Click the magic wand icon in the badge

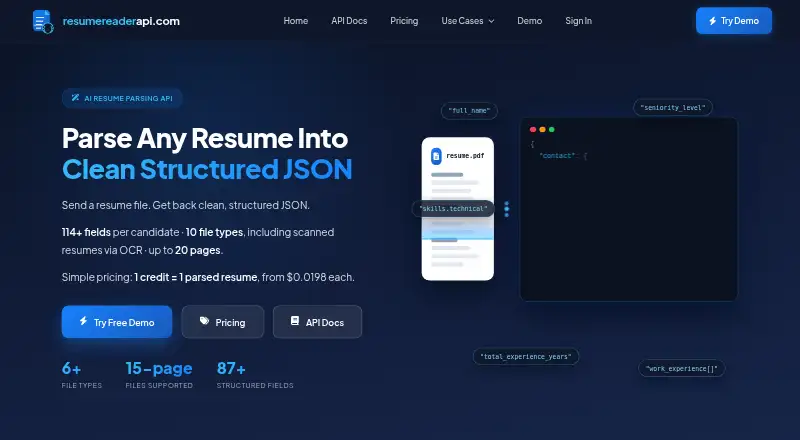[75, 97]
